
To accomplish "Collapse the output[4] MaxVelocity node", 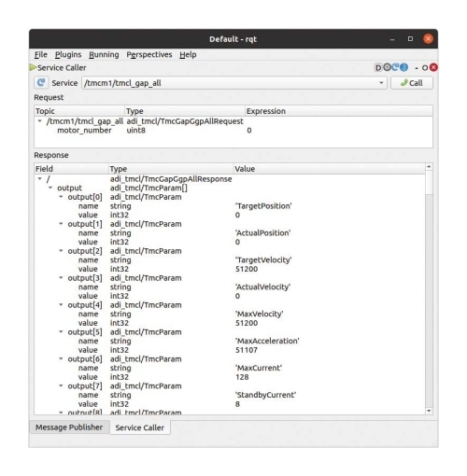I will [61, 304].
